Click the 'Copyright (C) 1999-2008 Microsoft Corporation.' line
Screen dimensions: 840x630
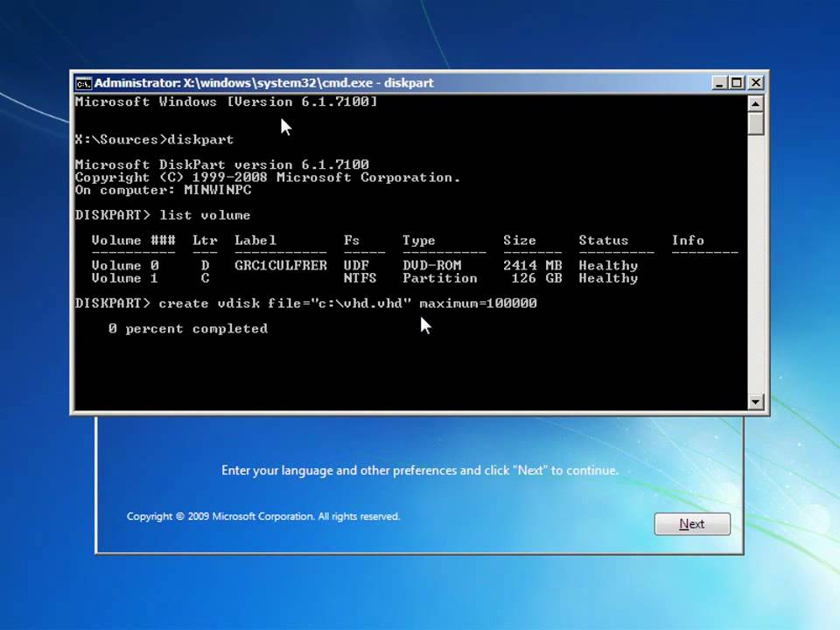click(x=268, y=178)
